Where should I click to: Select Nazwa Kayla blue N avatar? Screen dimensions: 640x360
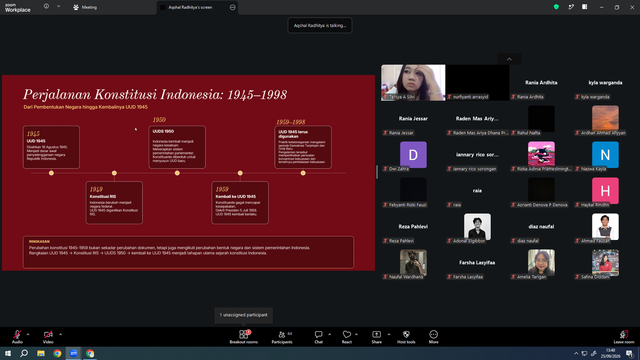pyautogui.click(x=605, y=155)
